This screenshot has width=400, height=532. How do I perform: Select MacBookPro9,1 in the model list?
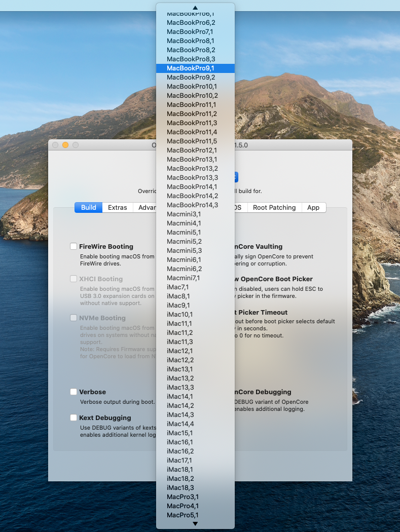pyautogui.click(x=195, y=68)
